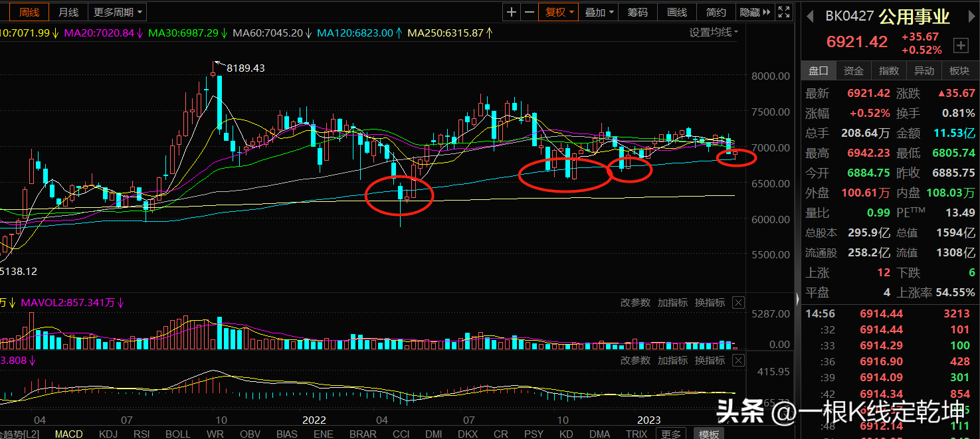
Task: Zoom in the chart with plus button
Action: pyautogui.click(x=512, y=12)
